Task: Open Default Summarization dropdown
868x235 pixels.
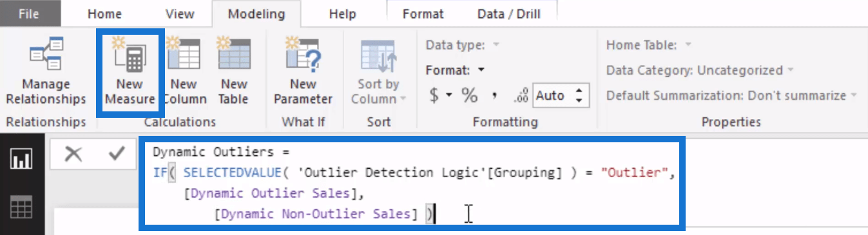Action: 732,95
